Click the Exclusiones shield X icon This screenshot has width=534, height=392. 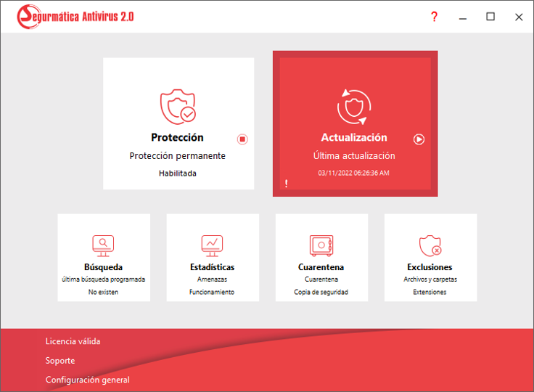click(430, 246)
